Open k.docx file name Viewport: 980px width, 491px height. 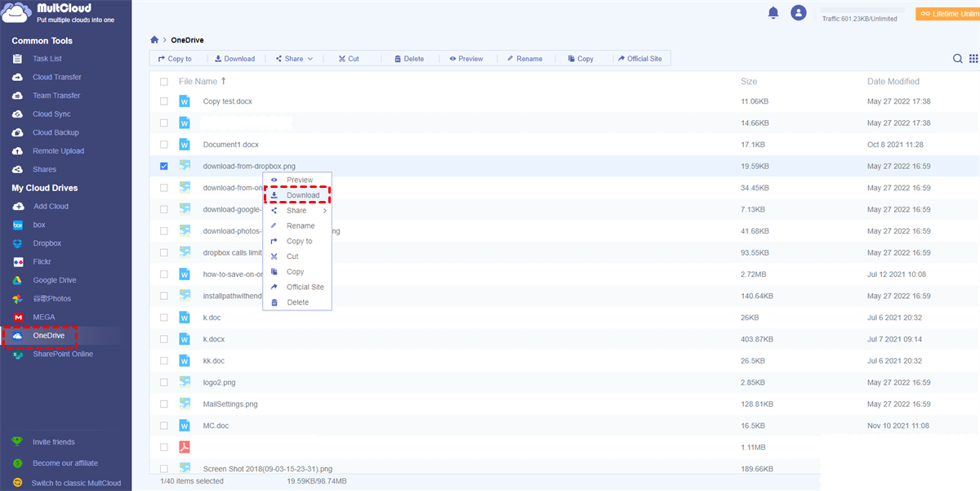[x=214, y=339]
